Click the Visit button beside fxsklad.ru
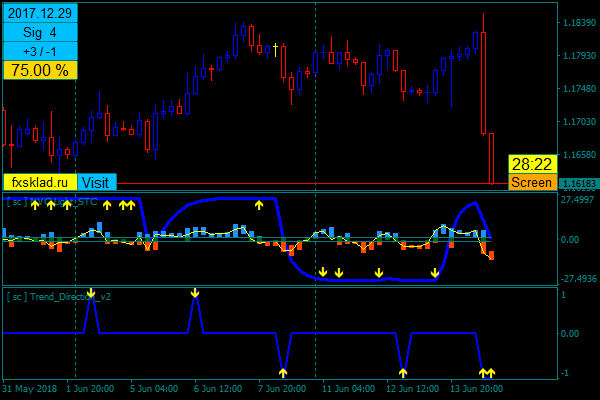 pyautogui.click(x=97, y=182)
